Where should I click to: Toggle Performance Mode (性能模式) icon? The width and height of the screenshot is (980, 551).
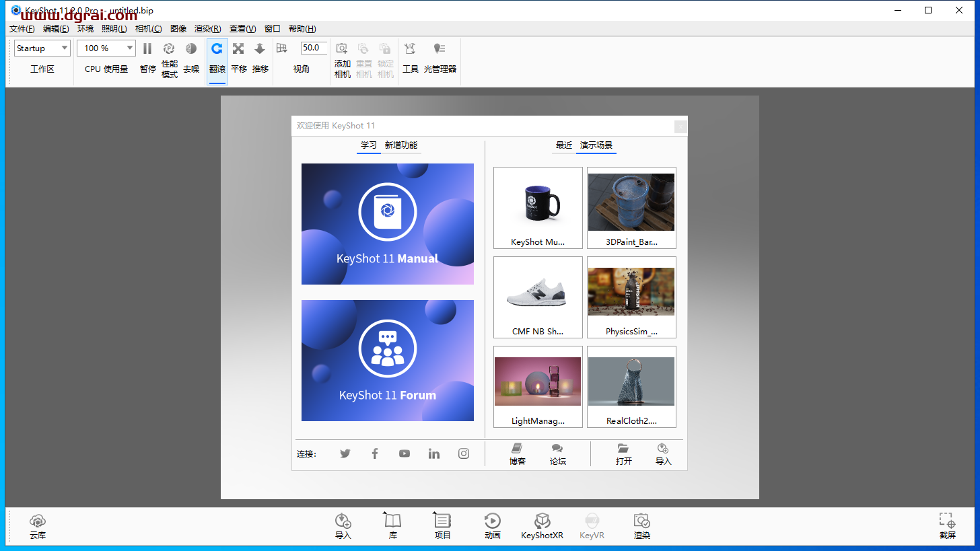pos(169,49)
